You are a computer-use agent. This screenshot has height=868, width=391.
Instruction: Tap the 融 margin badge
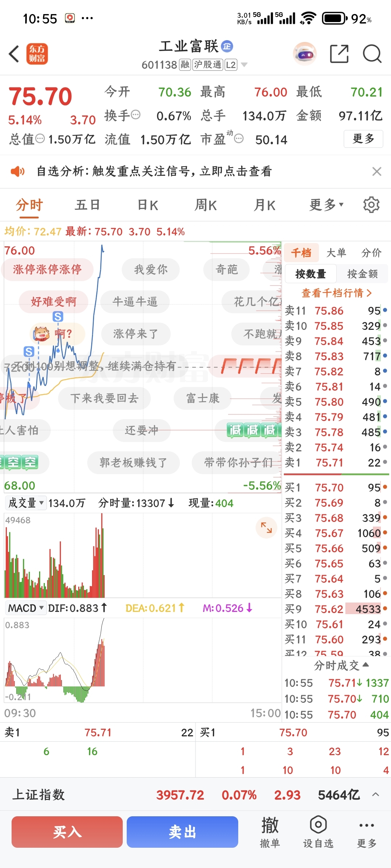pos(185,65)
